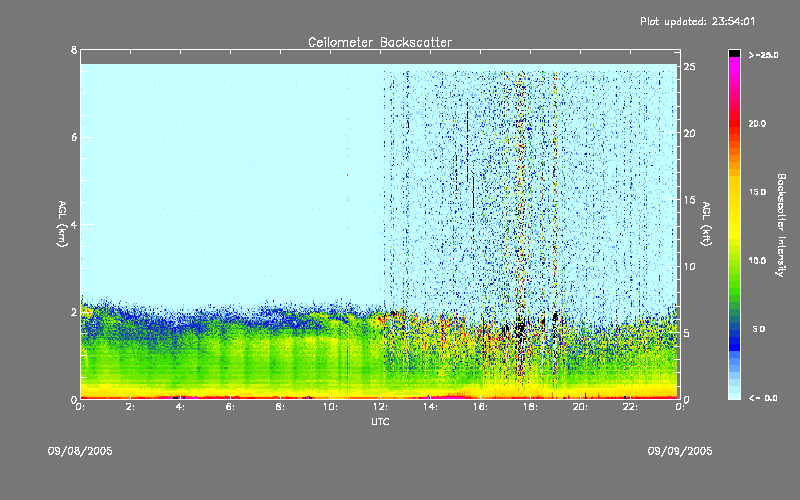This screenshot has width=800, height=500.
Task: Click the 10 kft right axis tick label
Action: pos(689,266)
